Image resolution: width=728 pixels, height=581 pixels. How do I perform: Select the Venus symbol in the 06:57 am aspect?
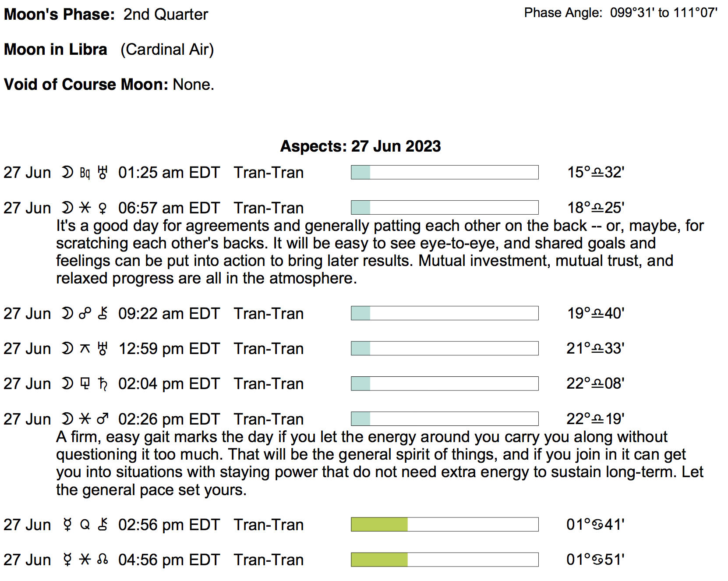pos(102,208)
